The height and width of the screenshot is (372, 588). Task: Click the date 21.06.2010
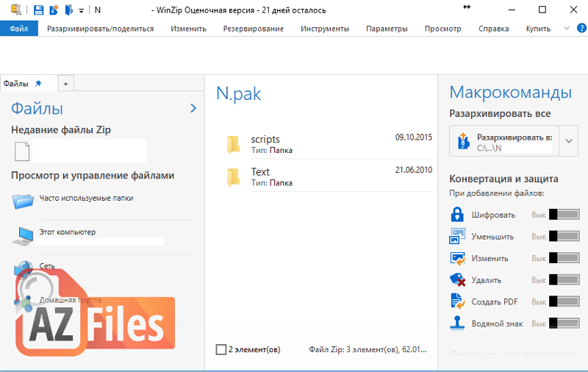pos(414,170)
